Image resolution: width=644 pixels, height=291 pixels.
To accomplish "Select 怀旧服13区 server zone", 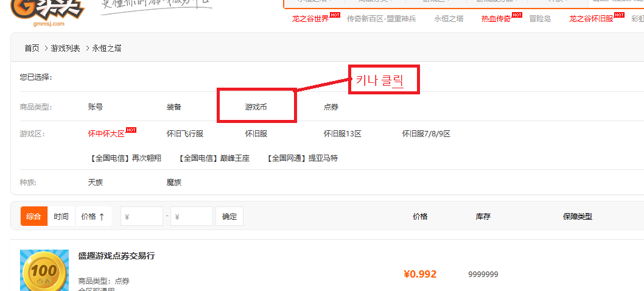I will pyautogui.click(x=342, y=134).
